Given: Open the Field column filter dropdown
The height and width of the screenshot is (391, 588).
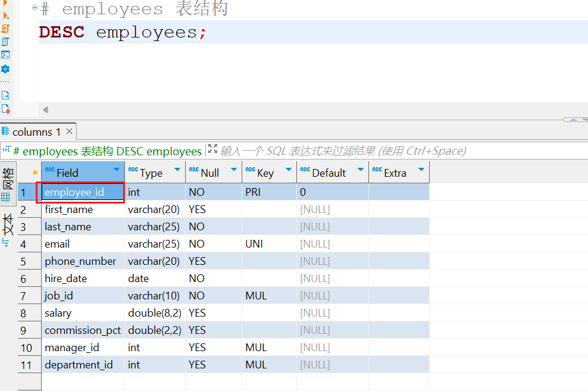Looking at the screenshot, I should click(116, 170).
